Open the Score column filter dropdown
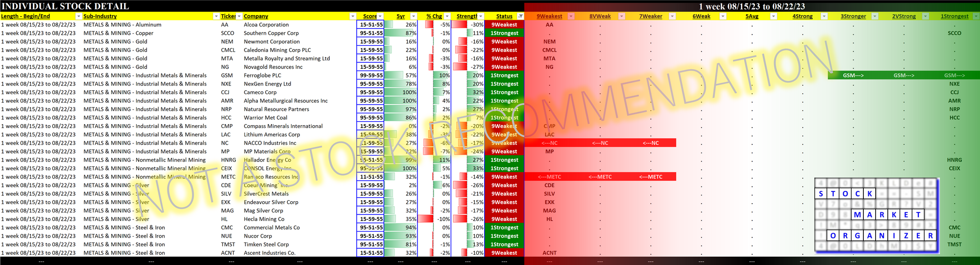Viewport: 980px width, 265px height. [x=380, y=16]
